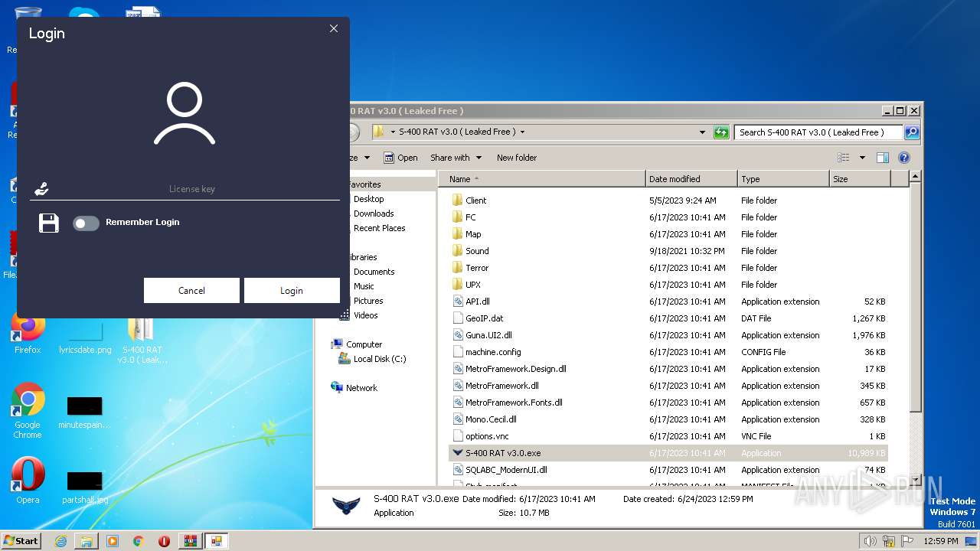Close the Login dialog with X
980x551 pixels.
[x=334, y=28]
